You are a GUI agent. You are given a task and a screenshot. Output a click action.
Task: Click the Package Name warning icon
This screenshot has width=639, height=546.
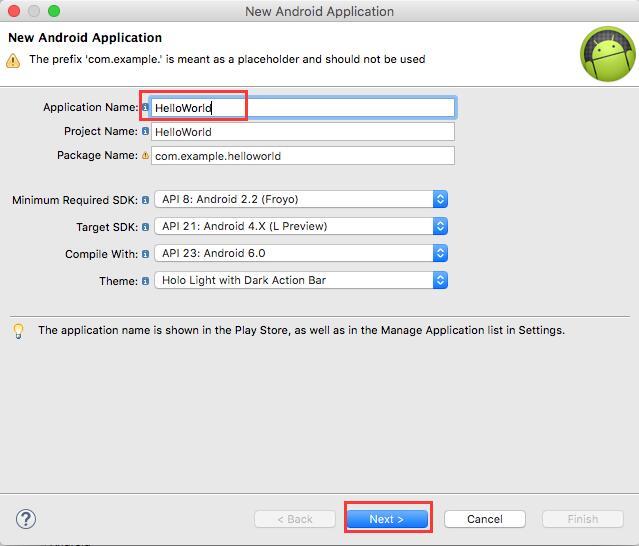(145, 155)
